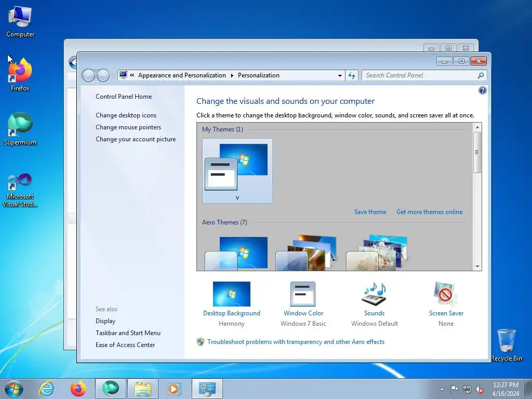Launch the Firefox desktop shortcut
This screenshot has width=532, height=399.
tap(20, 75)
